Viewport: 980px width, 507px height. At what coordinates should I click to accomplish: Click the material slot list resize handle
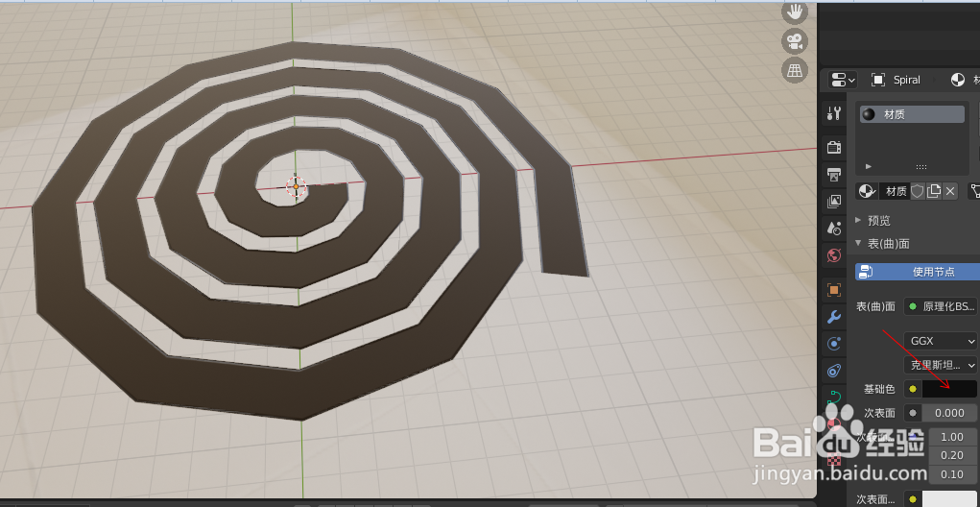point(920,167)
